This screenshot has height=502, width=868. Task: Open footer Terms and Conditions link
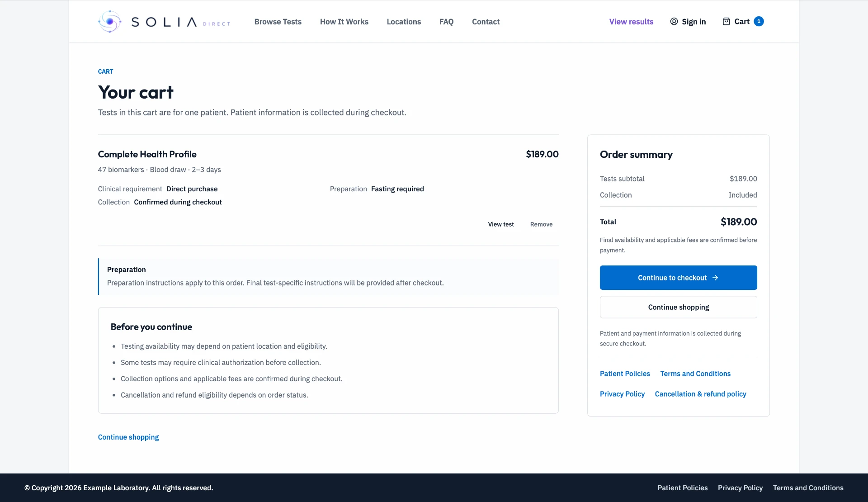(x=808, y=488)
